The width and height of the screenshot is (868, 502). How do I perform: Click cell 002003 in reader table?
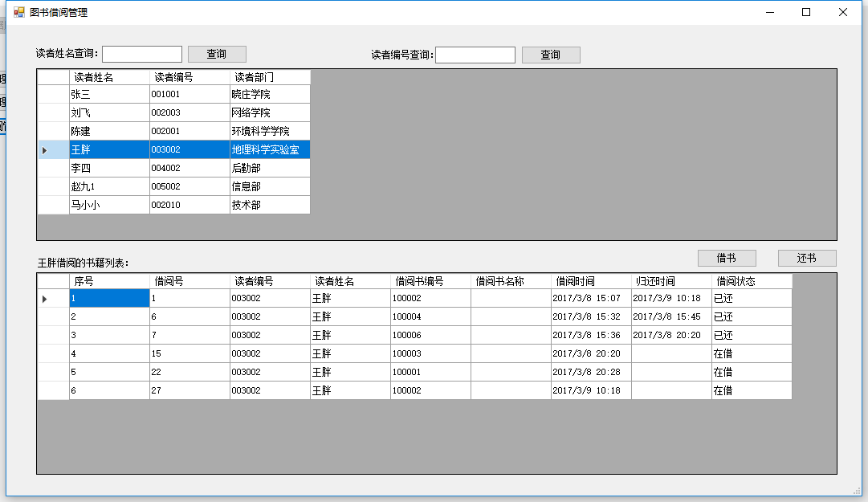tap(189, 112)
